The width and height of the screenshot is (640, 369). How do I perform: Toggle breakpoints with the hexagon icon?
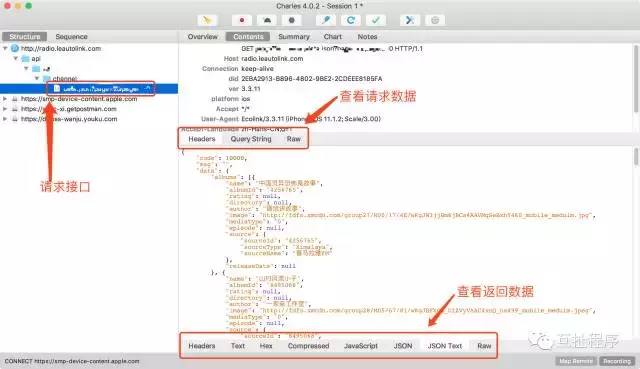tap(291, 20)
